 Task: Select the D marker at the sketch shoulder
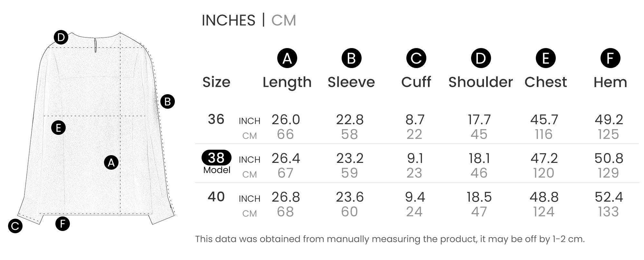pos(61,38)
